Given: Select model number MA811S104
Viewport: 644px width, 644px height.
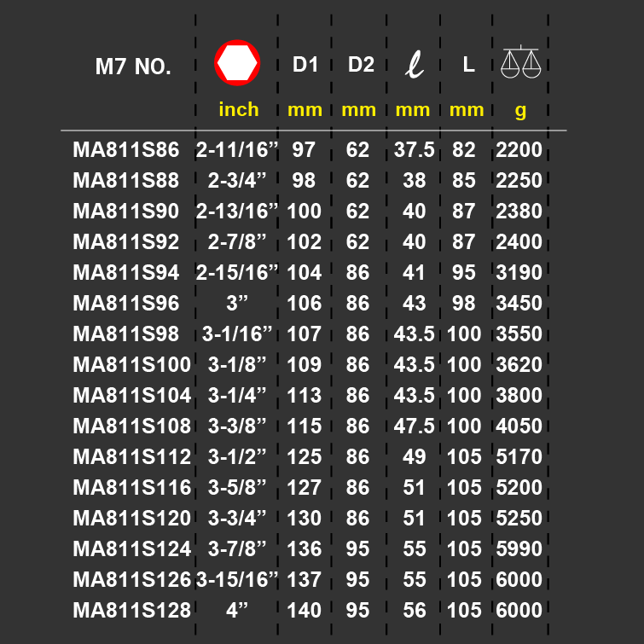Looking at the screenshot, I should pos(132,395).
